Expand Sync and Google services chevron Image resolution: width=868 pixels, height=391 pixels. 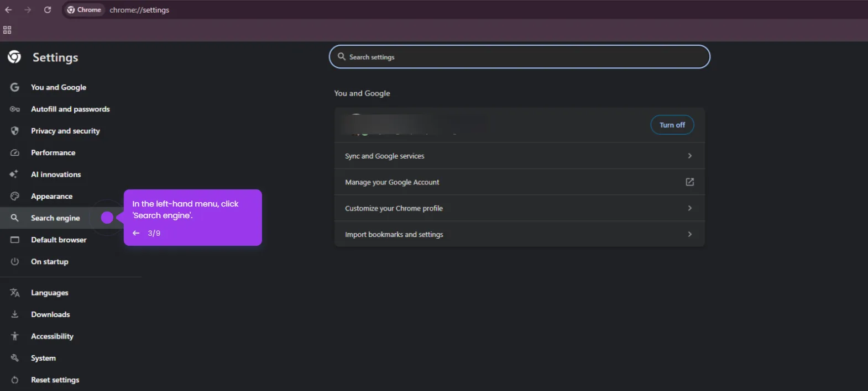[689, 156]
